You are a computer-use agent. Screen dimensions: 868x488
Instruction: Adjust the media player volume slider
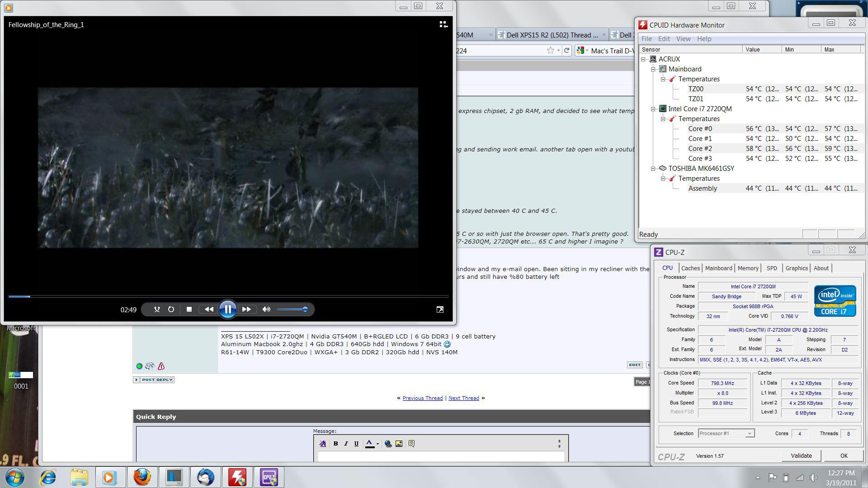[x=292, y=310]
